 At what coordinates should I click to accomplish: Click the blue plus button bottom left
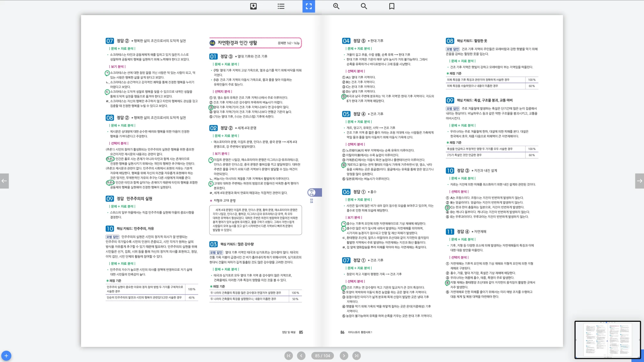pos(6,356)
